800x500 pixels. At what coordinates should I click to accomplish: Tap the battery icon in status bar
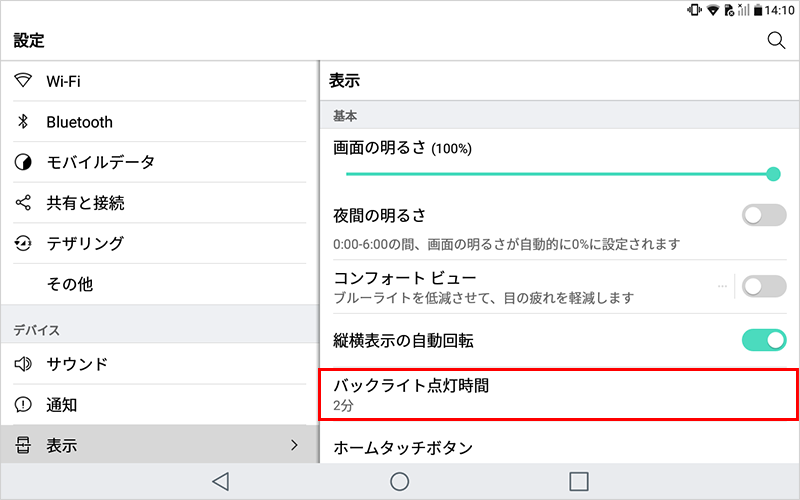click(x=759, y=10)
